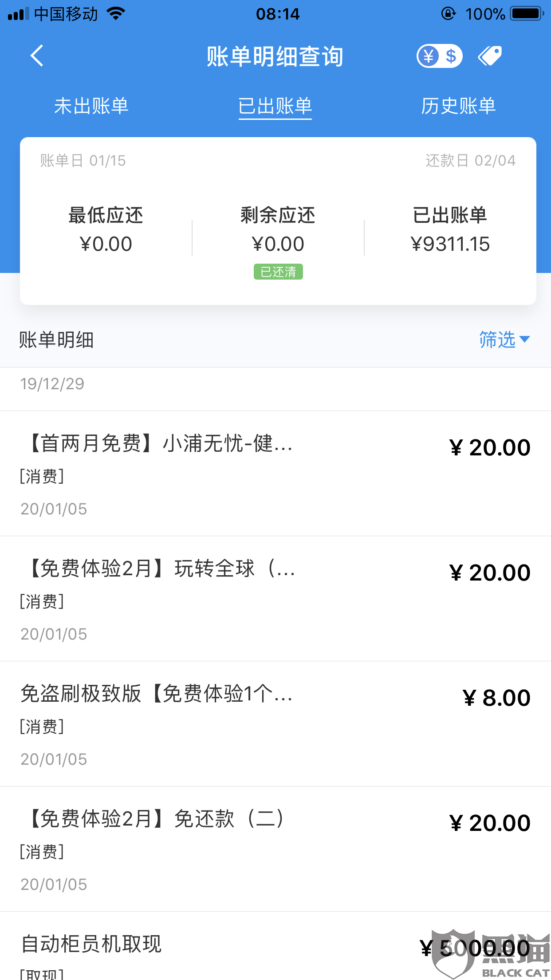Tap the 已出账单 ¥9311.15 amount

pyautogui.click(x=450, y=244)
